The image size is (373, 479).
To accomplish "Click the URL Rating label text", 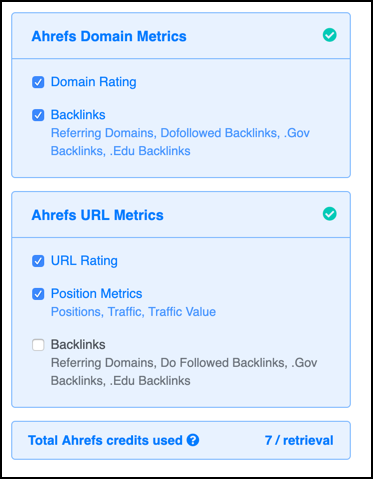I will point(84,261).
